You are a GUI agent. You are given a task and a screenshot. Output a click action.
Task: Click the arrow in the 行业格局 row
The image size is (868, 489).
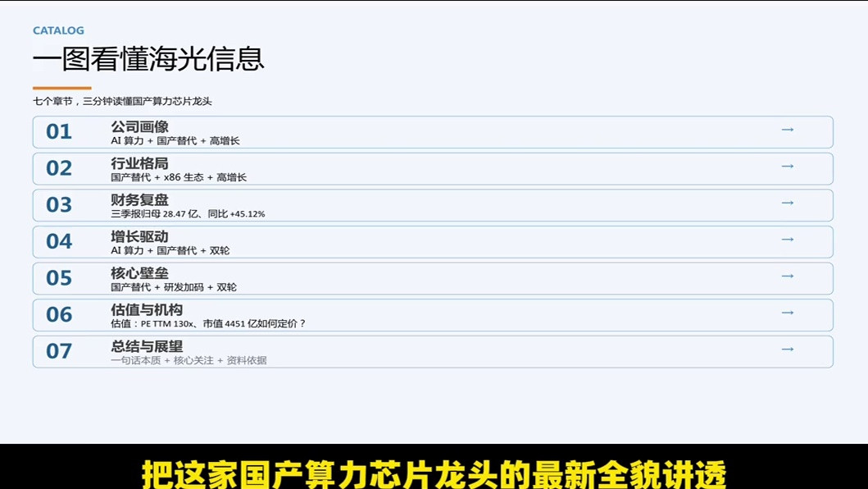(787, 167)
